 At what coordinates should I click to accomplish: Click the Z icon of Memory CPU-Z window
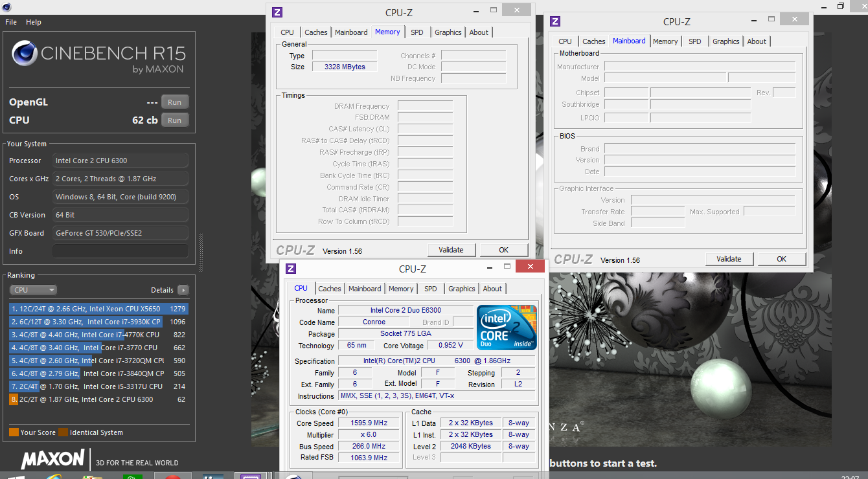point(277,12)
